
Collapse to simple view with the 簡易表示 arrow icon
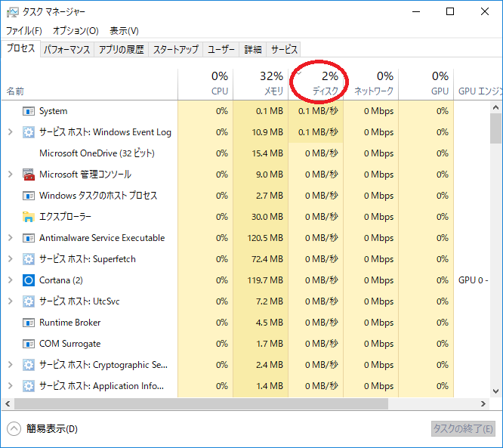[x=14, y=429]
